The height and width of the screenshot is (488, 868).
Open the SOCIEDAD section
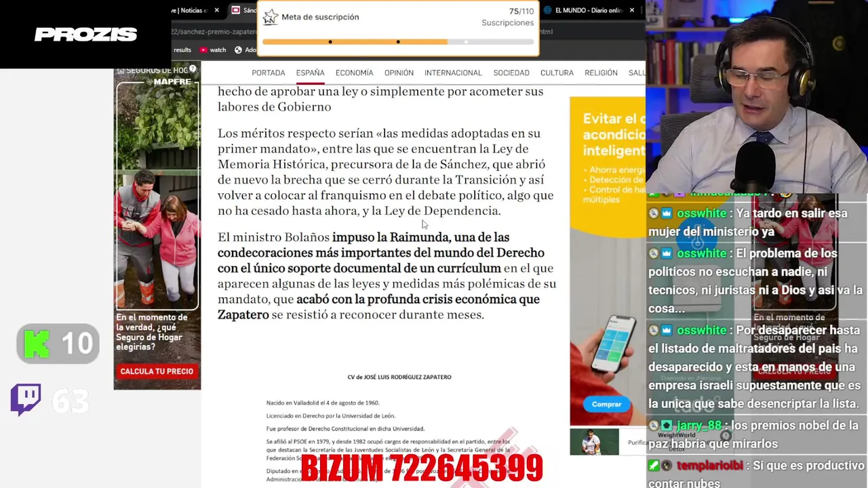pos(511,73)
